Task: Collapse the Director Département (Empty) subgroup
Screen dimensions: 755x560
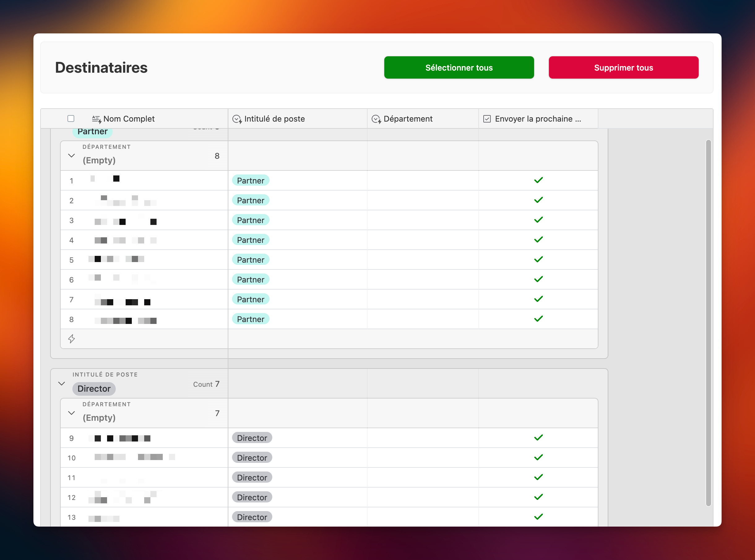Action: 71,413
